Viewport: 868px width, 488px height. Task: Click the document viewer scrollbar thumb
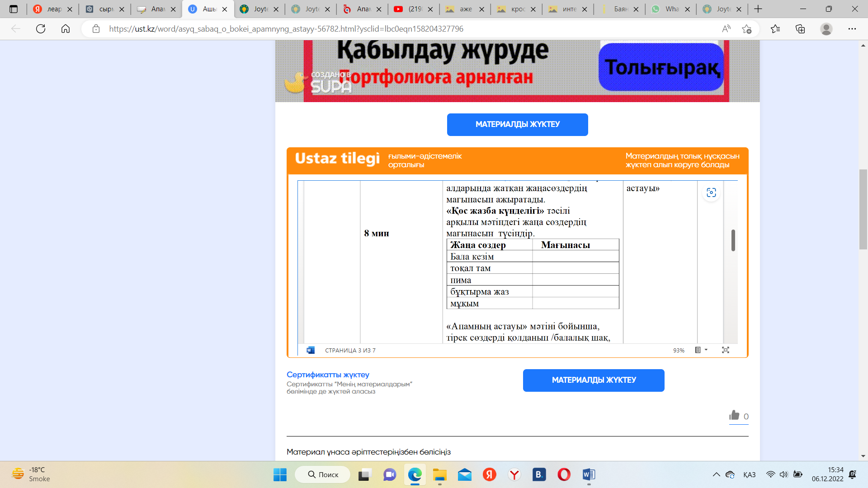(x=733, y=240)
